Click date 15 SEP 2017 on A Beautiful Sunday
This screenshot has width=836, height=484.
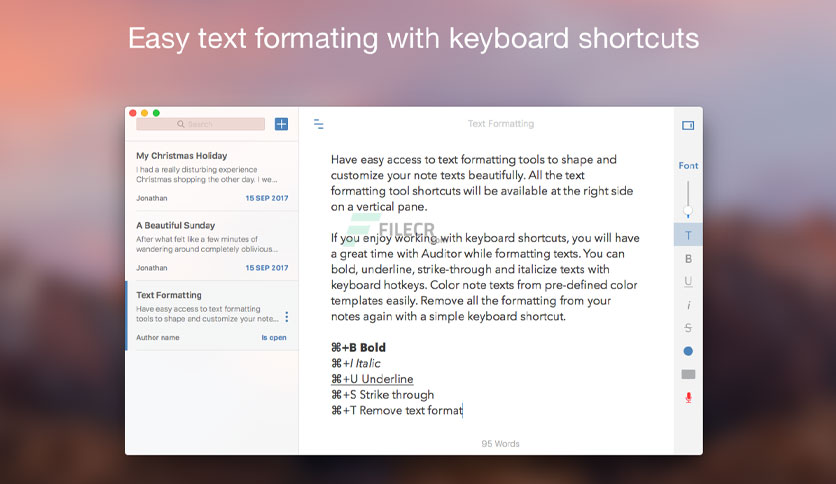pos(267,268)
